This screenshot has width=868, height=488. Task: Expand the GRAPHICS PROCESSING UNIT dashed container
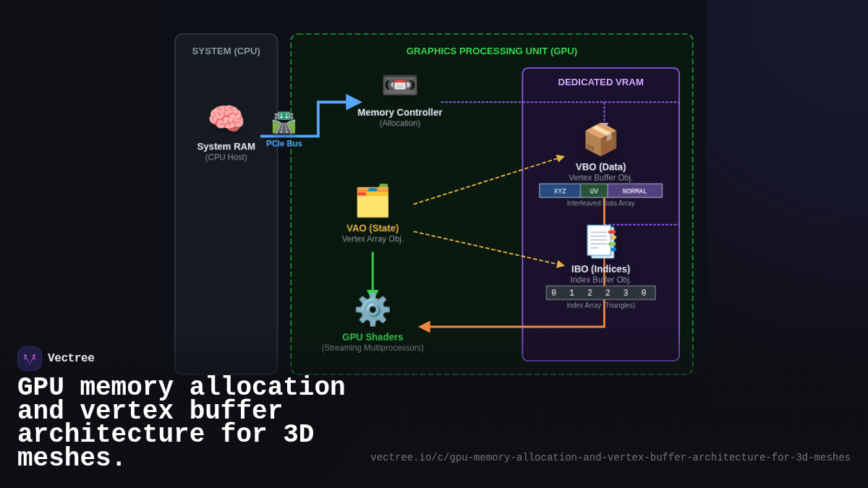tap(492, 51)
